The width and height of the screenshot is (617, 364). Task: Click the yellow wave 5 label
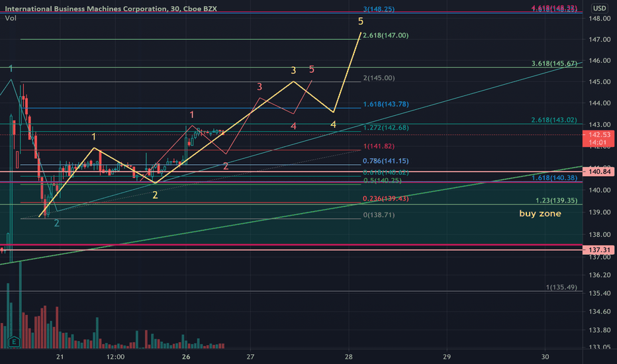click(x=360, y=21)
